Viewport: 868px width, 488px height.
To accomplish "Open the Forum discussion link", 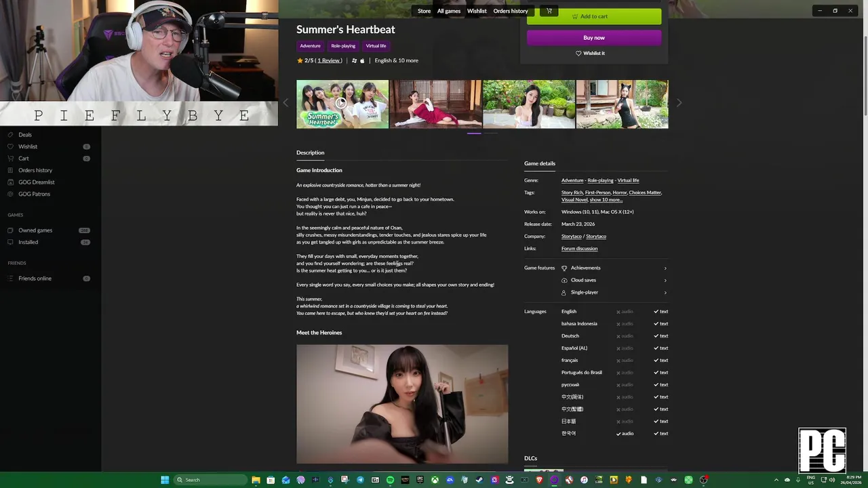I will coord(579,249).
